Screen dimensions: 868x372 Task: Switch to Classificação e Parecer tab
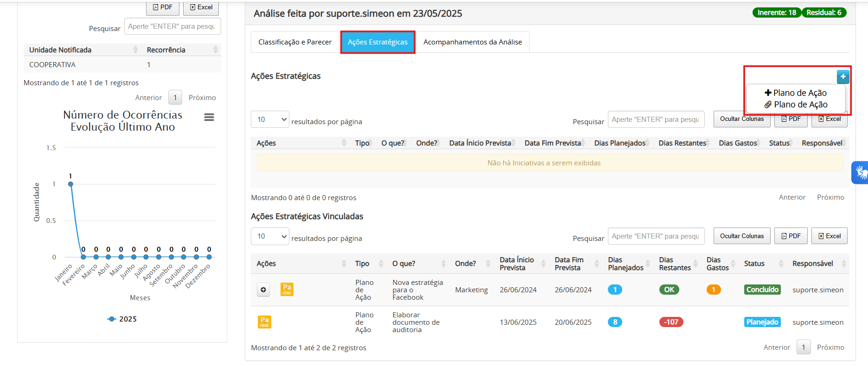tap(295, 42)
